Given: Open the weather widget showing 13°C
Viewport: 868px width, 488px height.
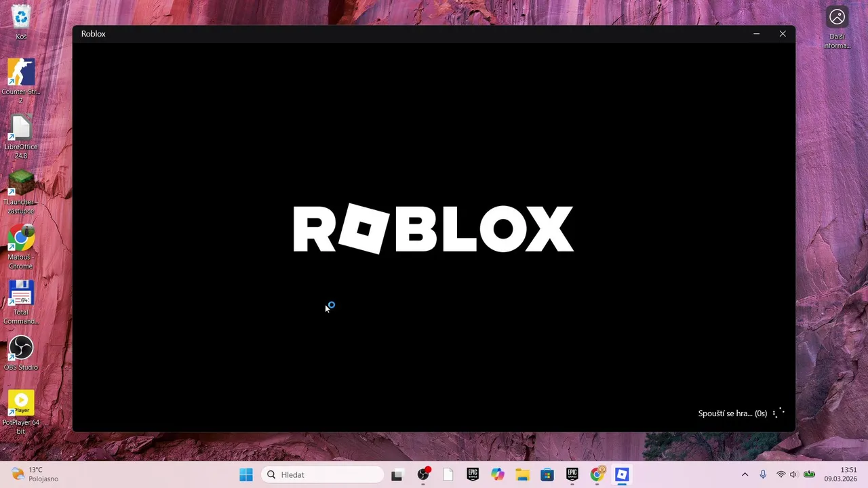Looking at the screenshot, I should pyautogui.click(x=35, y=474).
